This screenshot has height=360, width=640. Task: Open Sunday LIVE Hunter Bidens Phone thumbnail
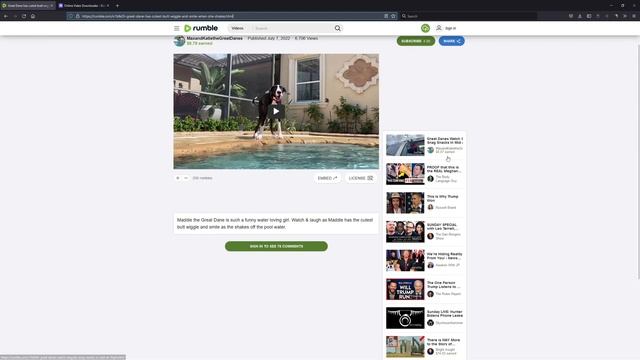(405, 318)
